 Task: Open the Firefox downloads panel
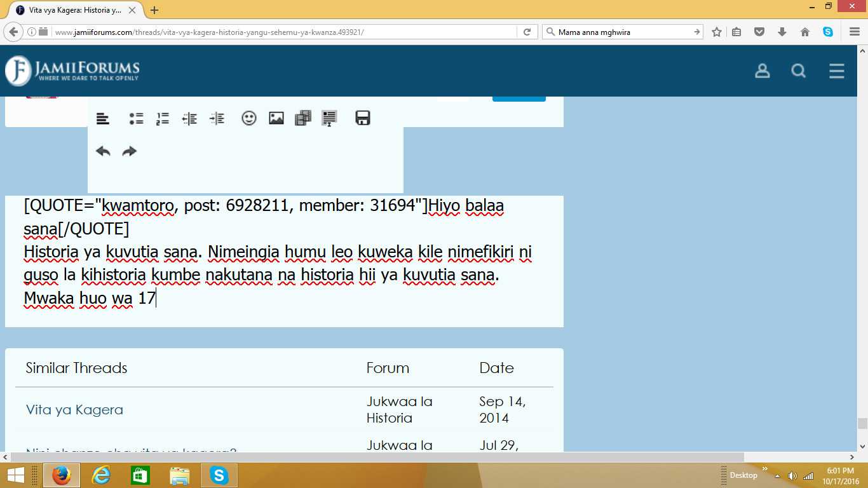782,32
